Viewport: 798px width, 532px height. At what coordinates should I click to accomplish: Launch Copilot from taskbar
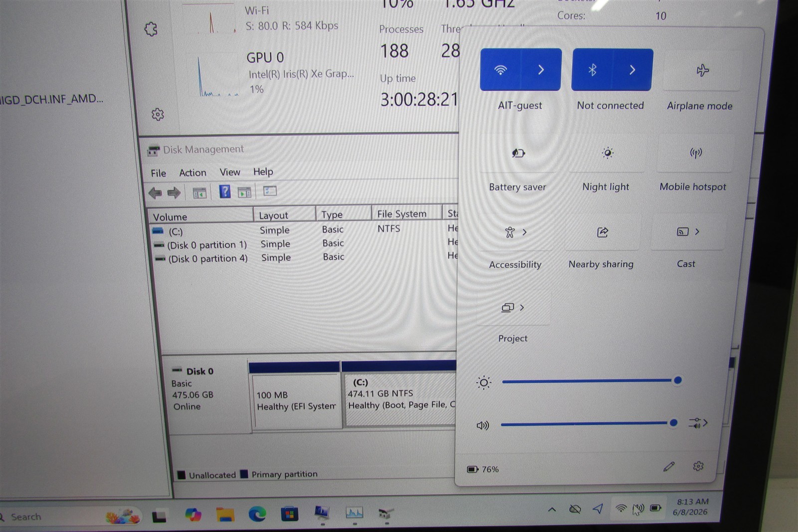coord(193,515)
